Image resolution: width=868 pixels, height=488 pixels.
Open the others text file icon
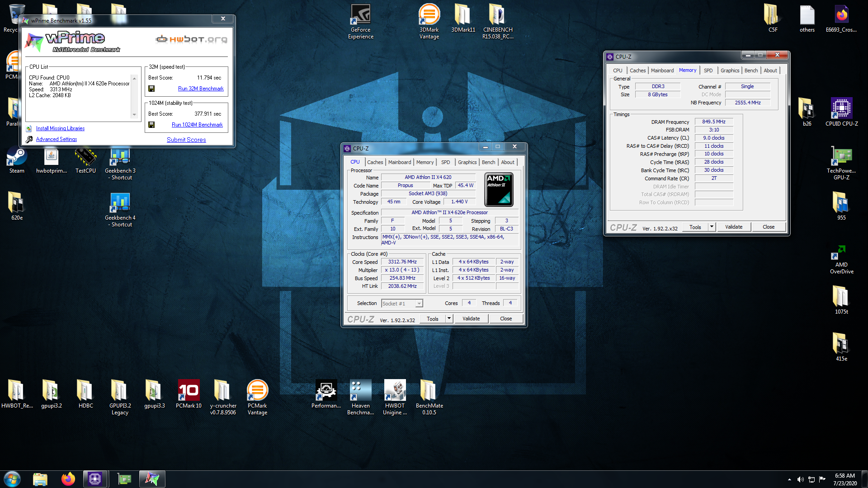pyautogui.click(x=807, y=18)
